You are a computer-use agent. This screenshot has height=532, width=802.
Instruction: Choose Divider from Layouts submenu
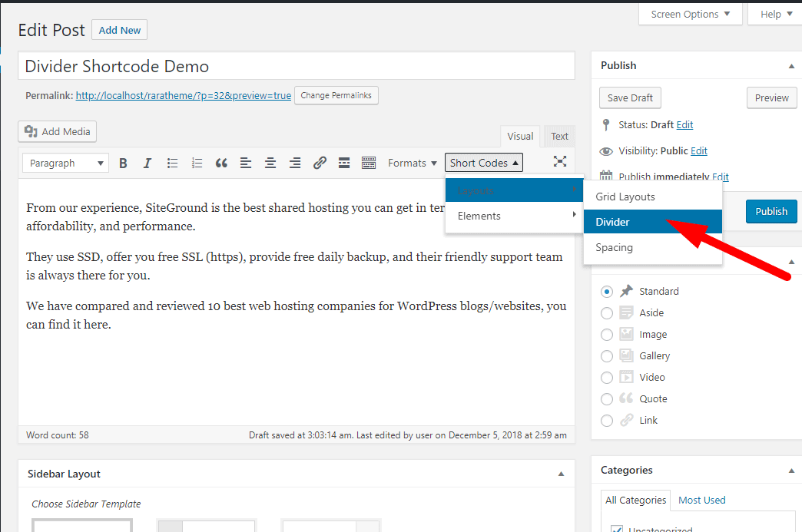pos(652,222)
